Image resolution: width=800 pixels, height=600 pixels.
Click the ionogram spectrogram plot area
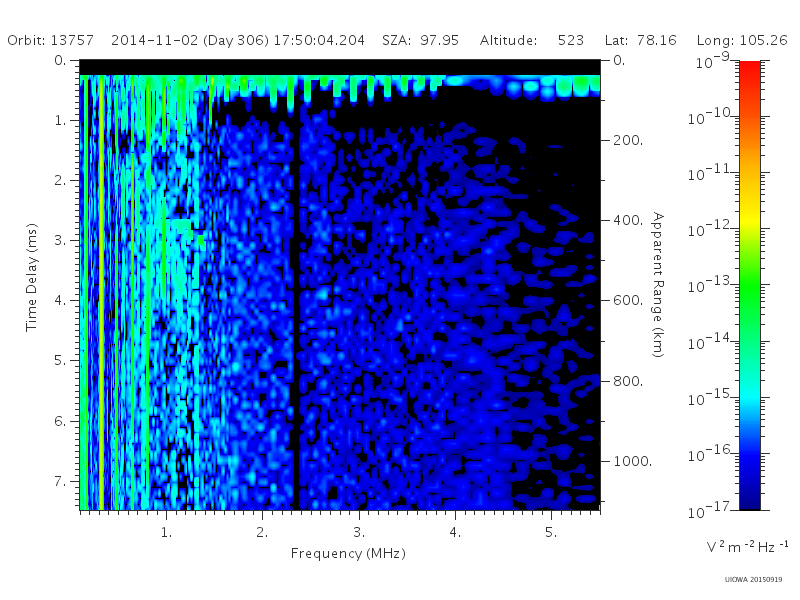coord(340,285)
